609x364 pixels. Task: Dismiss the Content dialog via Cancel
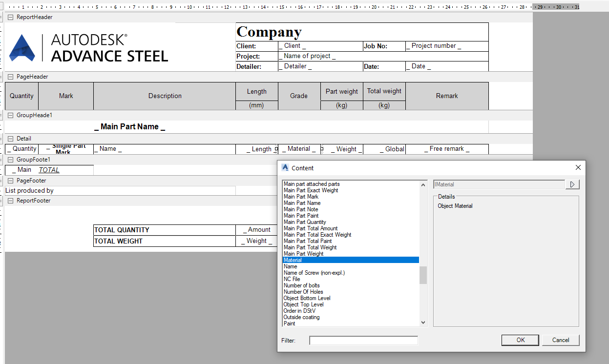560,340
